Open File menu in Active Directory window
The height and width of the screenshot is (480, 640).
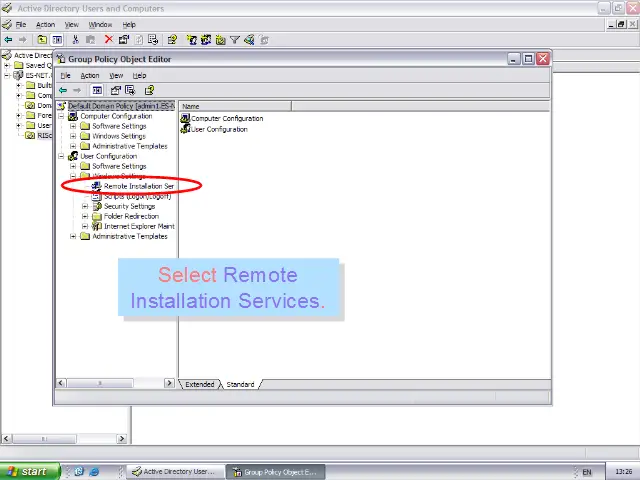point(20,25)
